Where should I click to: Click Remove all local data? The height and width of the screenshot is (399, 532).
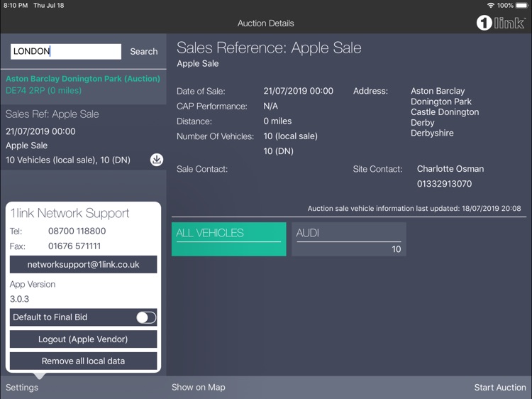coord(83,361)
